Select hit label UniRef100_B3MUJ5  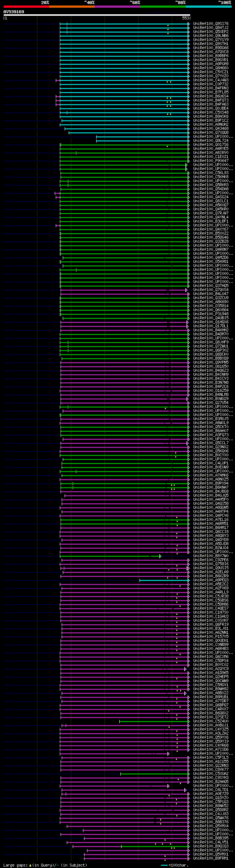coord(211,419)
